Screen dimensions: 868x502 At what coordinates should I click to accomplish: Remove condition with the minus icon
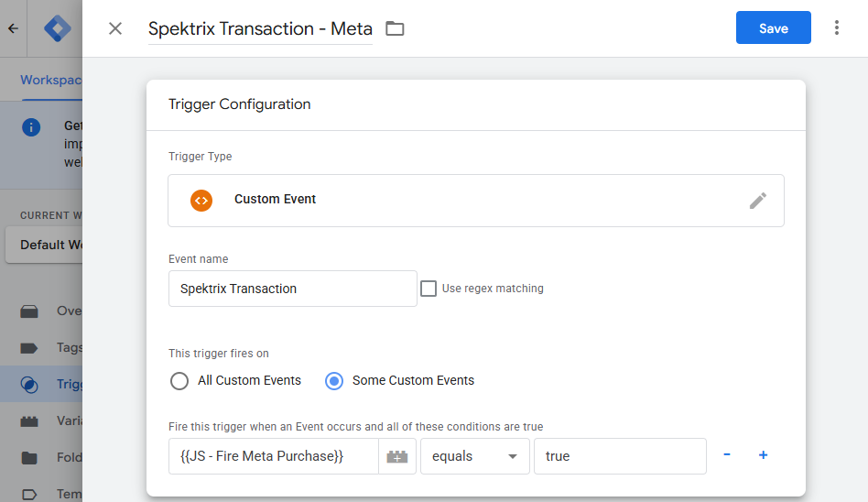click(727, 455)
